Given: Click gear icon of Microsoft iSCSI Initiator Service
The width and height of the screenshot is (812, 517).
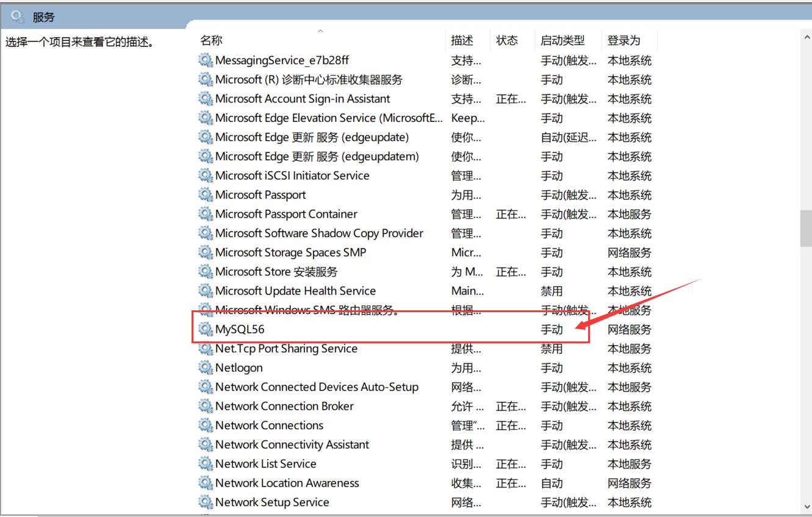Looking at the screenshot, I should click(x=206, y=176).
